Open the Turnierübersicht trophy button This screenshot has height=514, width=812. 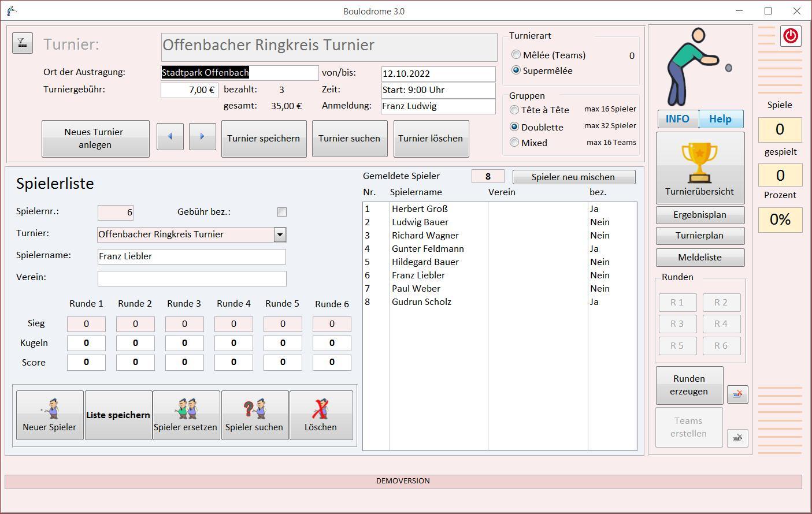(699, 168)
